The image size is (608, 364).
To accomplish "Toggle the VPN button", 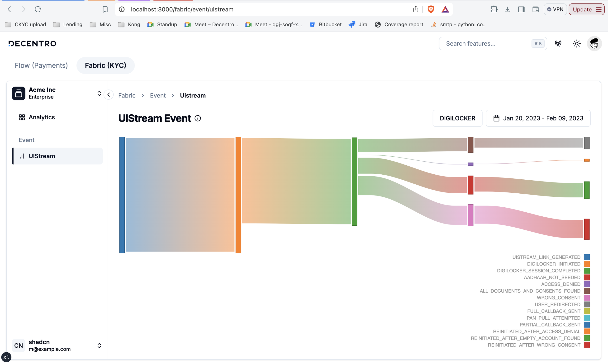I will pyautogui.click(x=555, y=9).
